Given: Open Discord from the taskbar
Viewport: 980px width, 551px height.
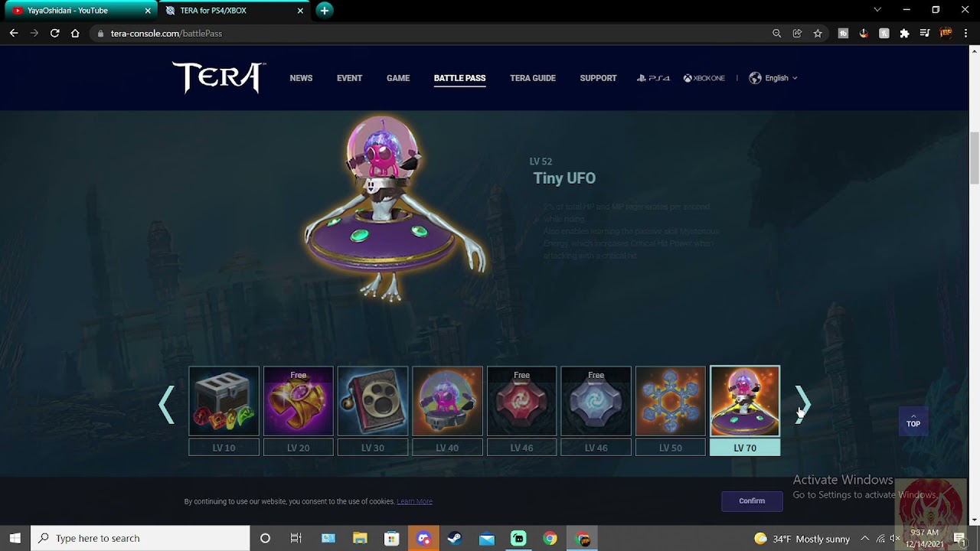Looking at the screenshot, I should tap(423, 538).
